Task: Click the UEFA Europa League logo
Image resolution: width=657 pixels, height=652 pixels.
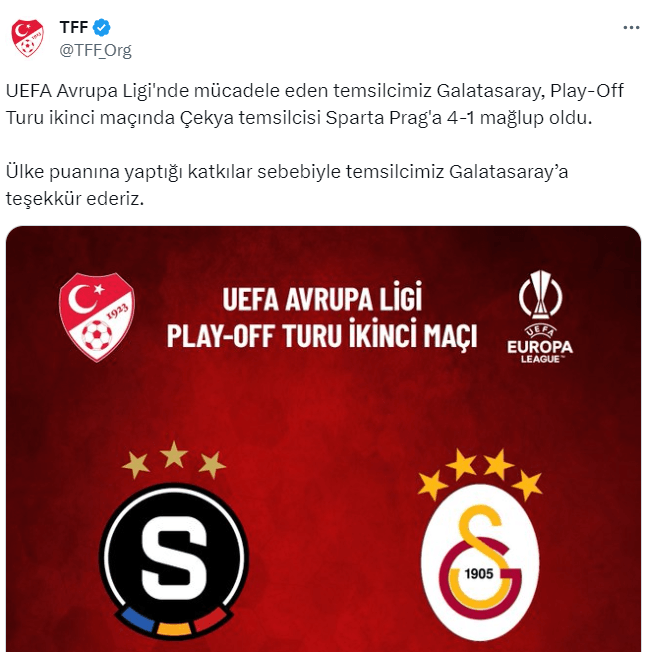Action: (540, 316)
